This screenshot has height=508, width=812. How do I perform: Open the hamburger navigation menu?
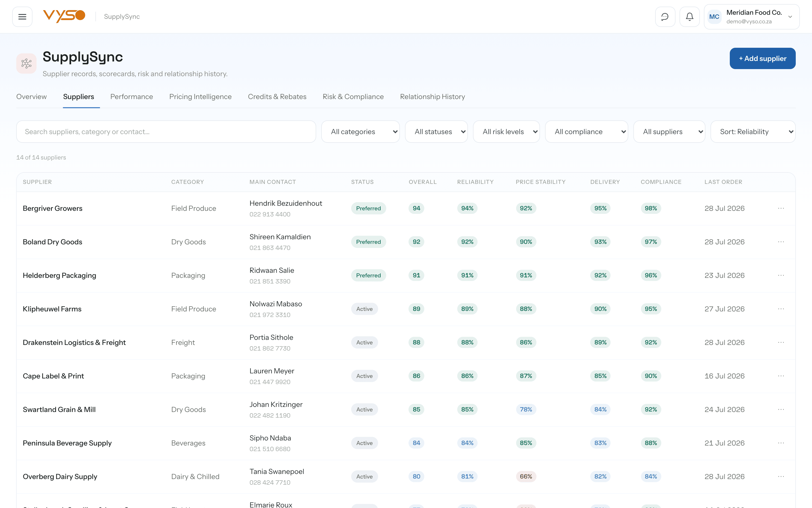[22, 17]
